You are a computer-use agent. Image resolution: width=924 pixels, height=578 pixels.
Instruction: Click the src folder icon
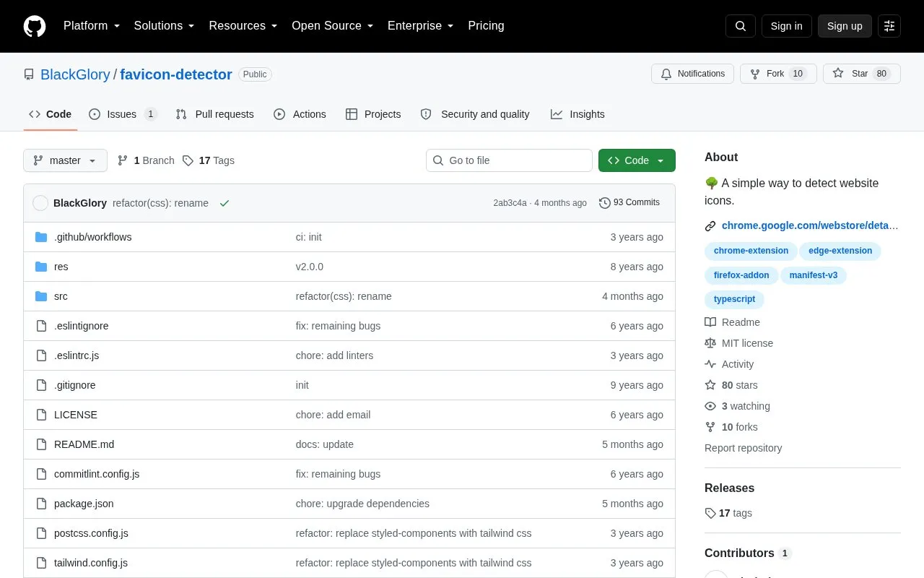coord(41,296)
